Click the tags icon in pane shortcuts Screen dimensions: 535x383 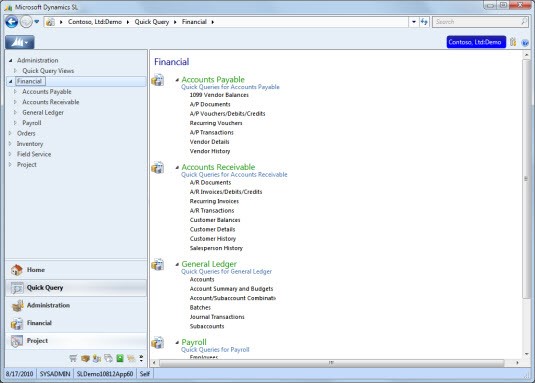[109, 358]
